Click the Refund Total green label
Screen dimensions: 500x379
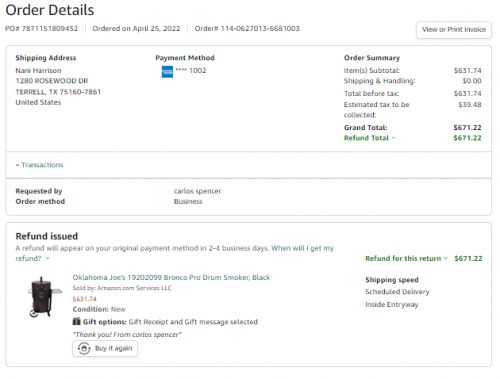tap(366, 138)
